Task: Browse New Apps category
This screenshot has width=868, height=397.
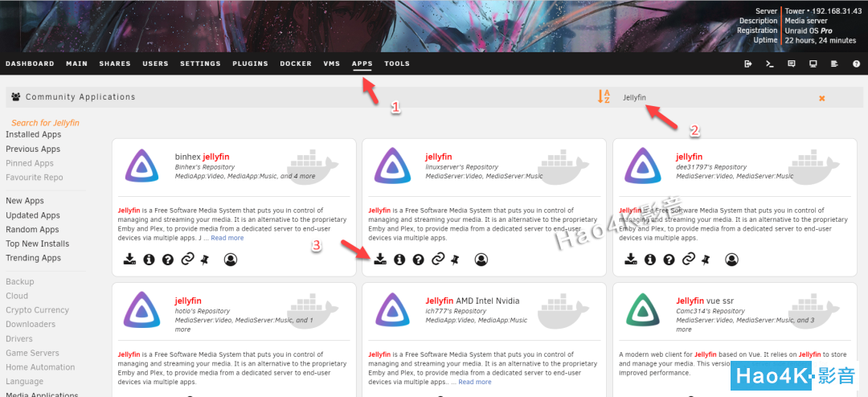Action: pos(25,200)
